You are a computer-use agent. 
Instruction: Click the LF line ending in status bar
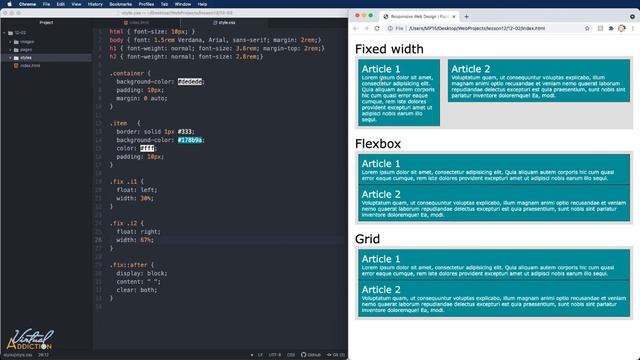coord(260,355)
